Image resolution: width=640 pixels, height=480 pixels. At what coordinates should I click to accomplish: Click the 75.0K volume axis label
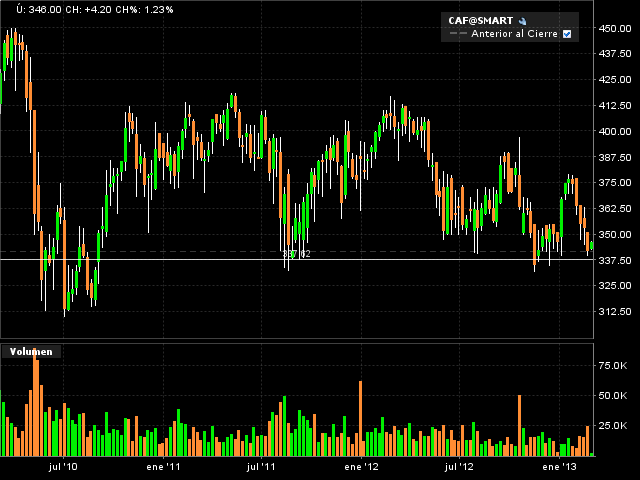(x=613, y=366)
